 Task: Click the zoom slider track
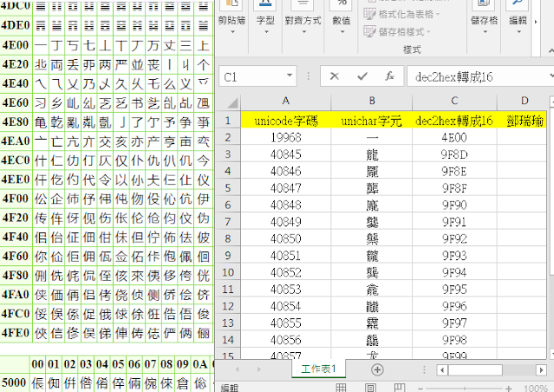[x=464, y=389]
